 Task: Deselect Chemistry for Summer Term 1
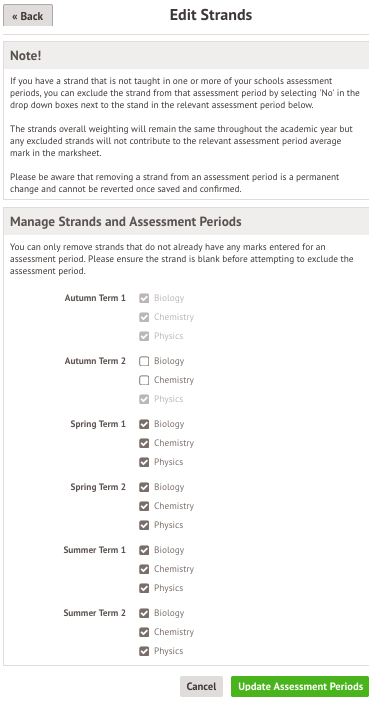coord(144,569)
